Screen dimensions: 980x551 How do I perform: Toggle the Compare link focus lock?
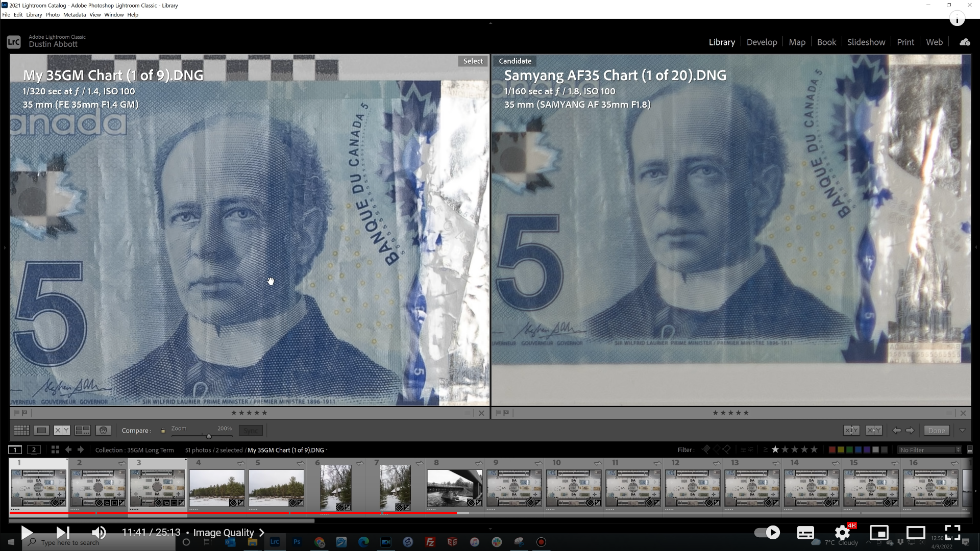[163, 431]
